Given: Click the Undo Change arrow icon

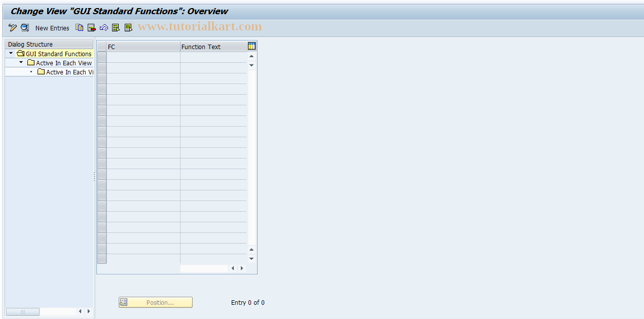Looking at the screenshot, I should [x=104, y=28].
